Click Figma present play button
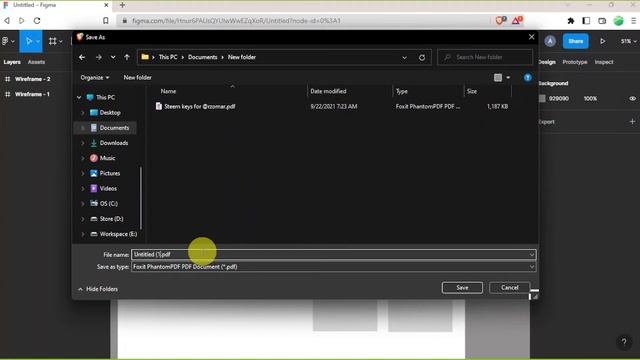640x360 pixels. 602,41
